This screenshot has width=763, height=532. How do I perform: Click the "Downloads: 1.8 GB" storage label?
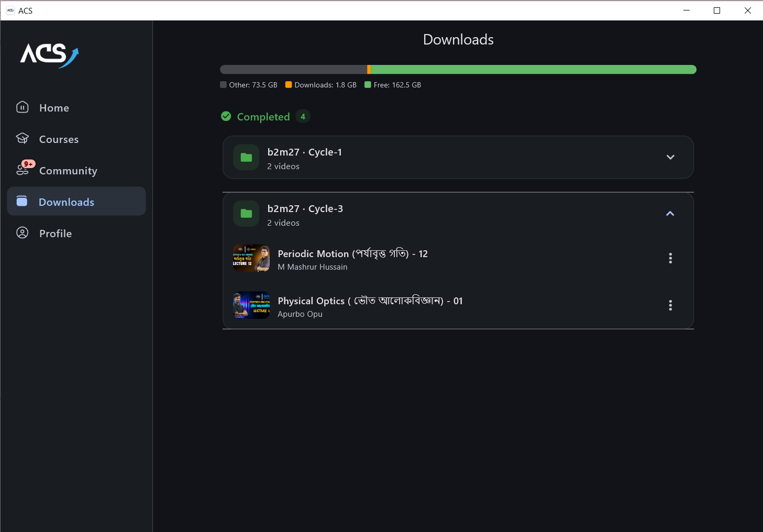click(326, 85)
